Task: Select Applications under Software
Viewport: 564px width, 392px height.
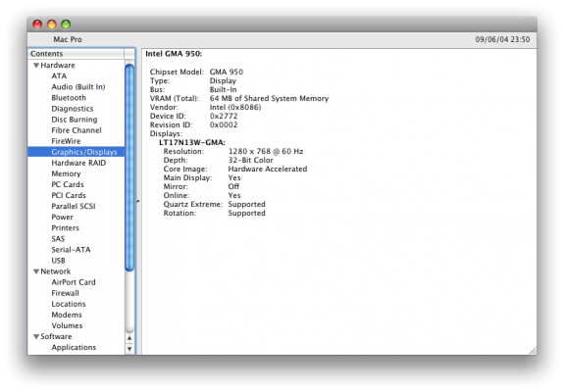Action: coord(74,348)
